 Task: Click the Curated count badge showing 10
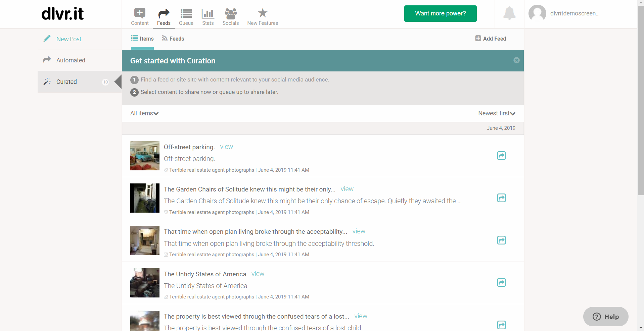(105, 82)
